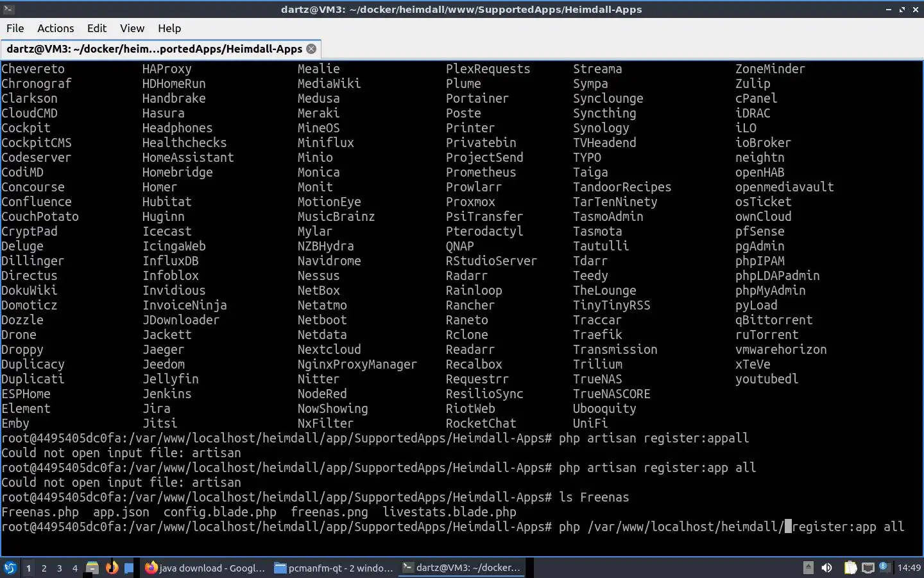Image resolution: width=924 pixels, height=578 pixels.
Task: Click the Emby entry
Action: coord(15,423)
